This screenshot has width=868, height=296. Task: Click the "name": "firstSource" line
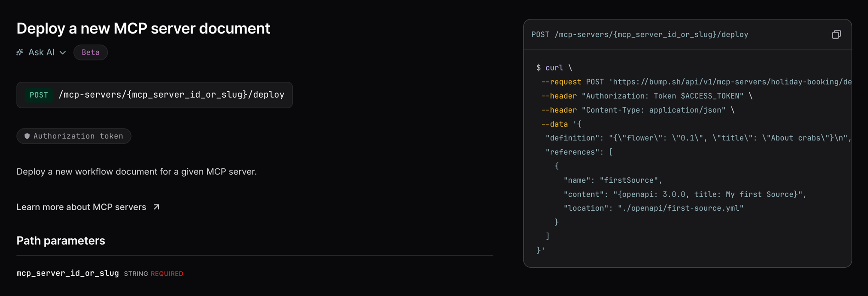click(612, 180)
